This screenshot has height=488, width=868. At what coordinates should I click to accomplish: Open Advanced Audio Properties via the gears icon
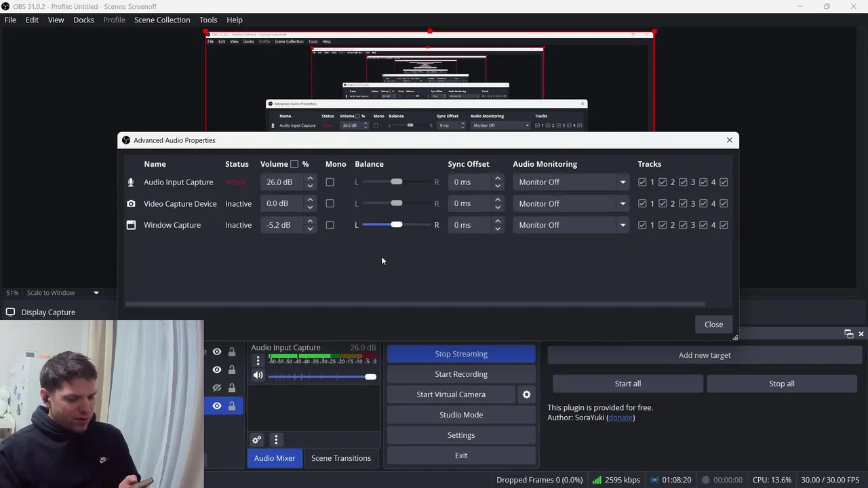click(x=256, y=440)
